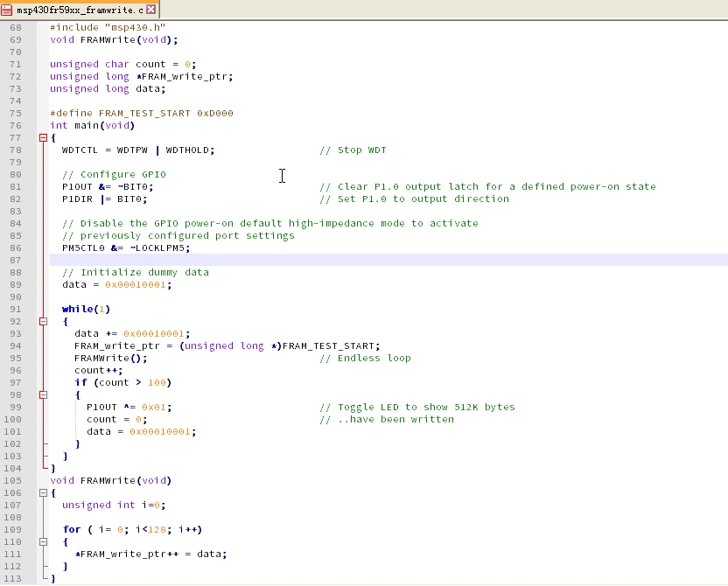Click the 'void FRAMWrite(void);' prototype line
This screenshot has width=728, height=586.
114,40
